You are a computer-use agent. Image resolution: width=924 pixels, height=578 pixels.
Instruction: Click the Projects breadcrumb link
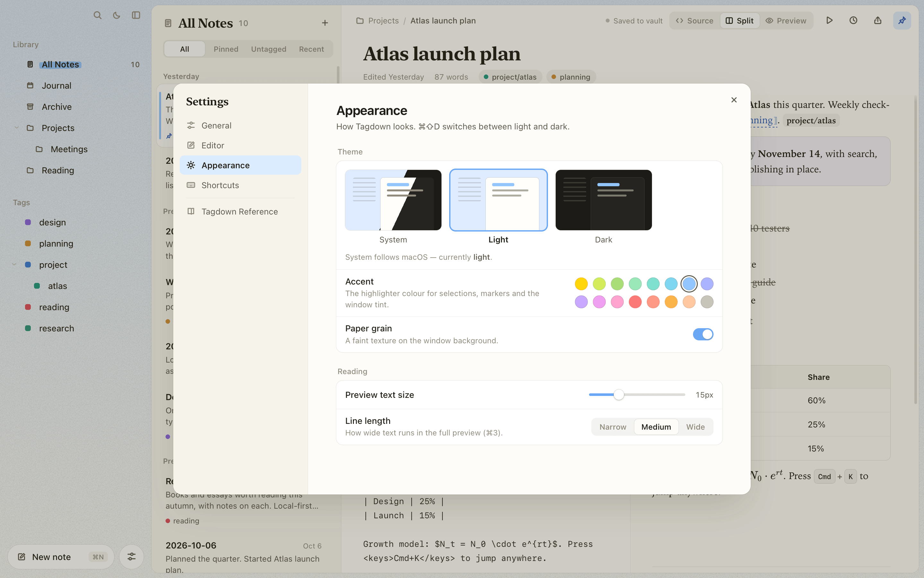383,21
